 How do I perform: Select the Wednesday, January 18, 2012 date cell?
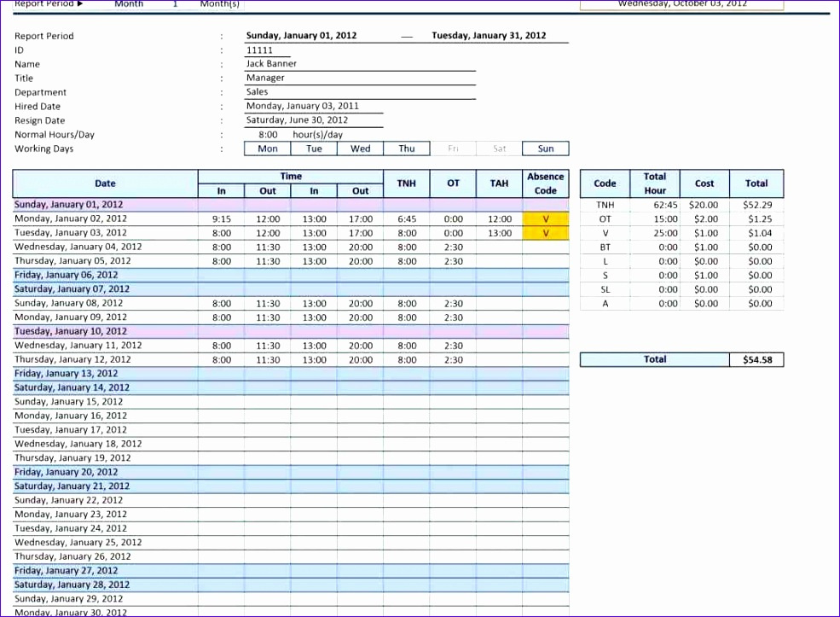[x=105, y=444]
